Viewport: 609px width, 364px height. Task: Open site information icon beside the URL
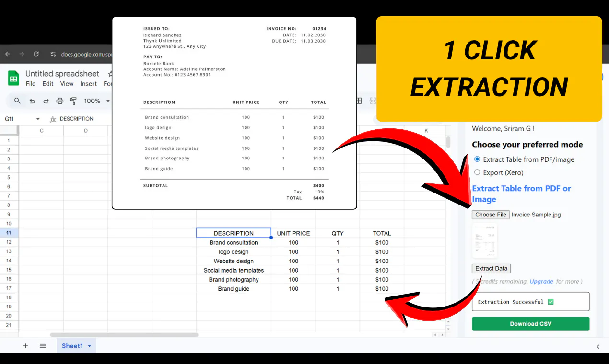[x=53, y=54]
